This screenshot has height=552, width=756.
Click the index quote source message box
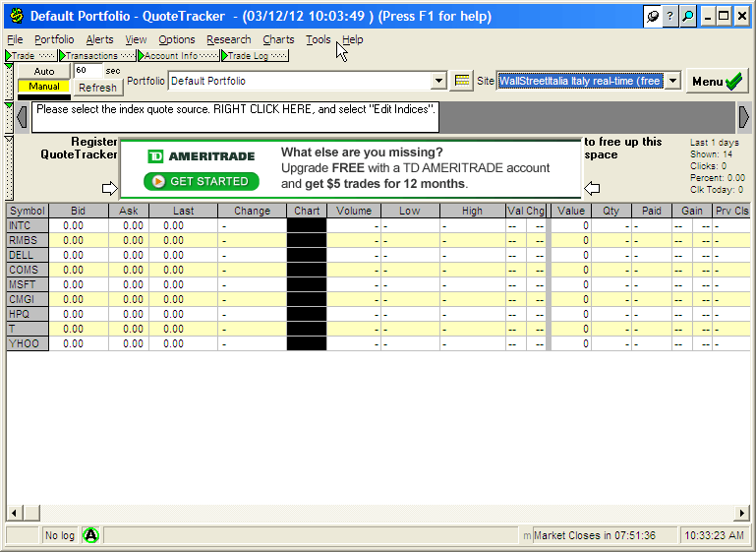235,117
